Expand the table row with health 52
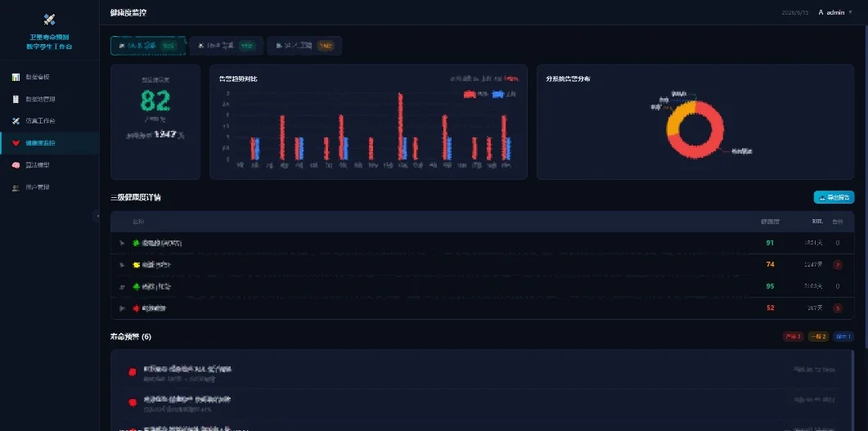This screenshot has height=431, width=868. (x=122, y=308)
